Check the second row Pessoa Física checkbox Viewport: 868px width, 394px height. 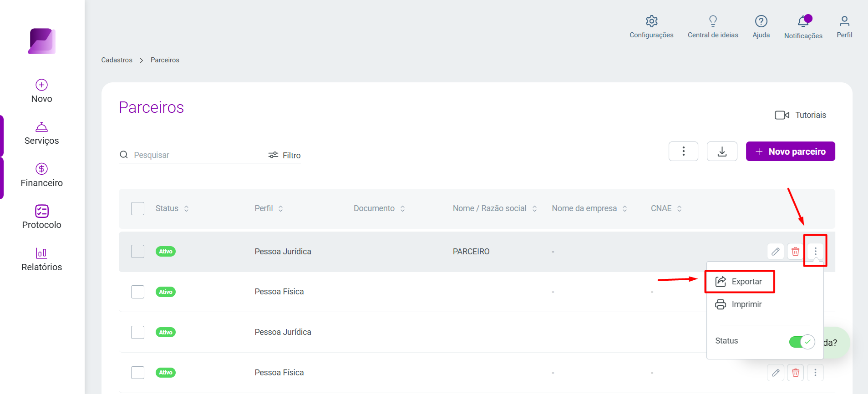pos(137,292)
